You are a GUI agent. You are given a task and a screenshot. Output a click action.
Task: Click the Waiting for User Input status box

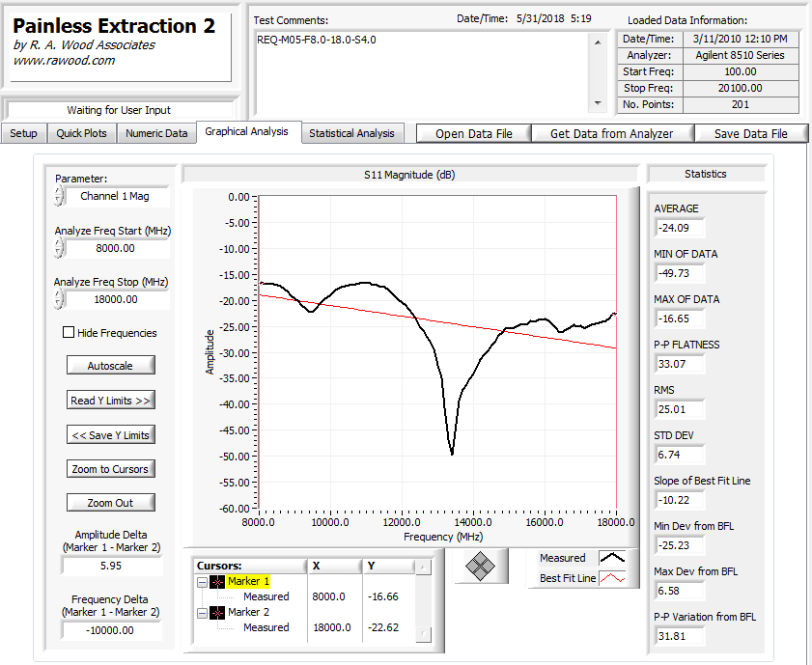[x=119, y=110]
